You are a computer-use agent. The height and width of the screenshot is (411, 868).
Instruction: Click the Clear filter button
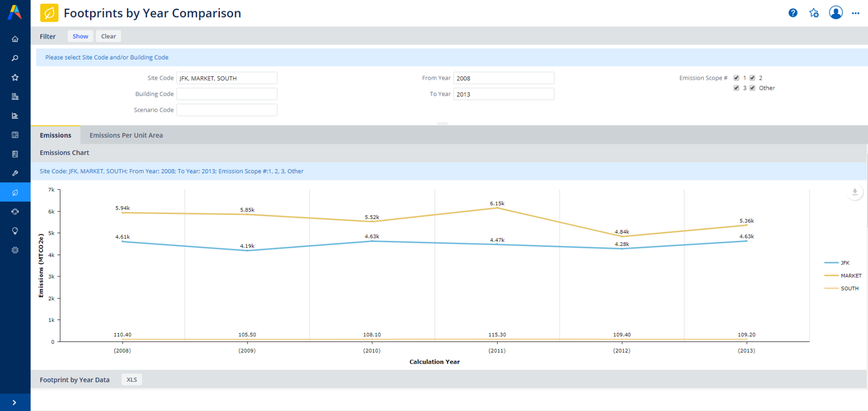tap(108, 36)
